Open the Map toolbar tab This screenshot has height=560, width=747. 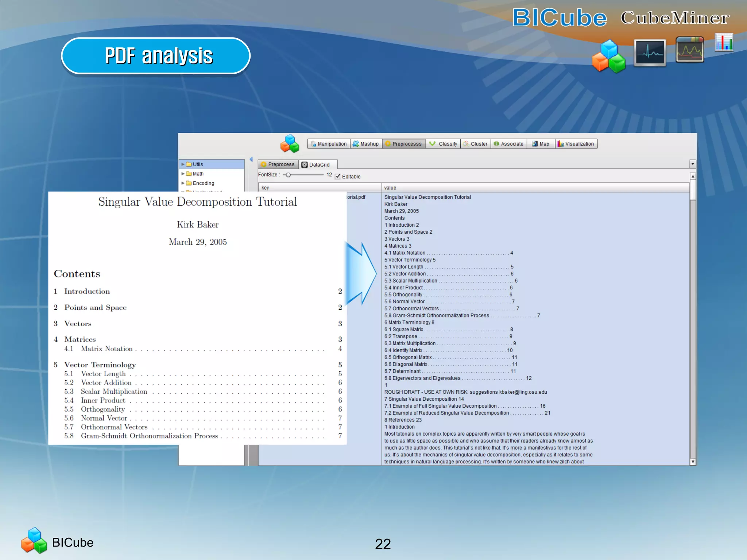tap(541, 144)
